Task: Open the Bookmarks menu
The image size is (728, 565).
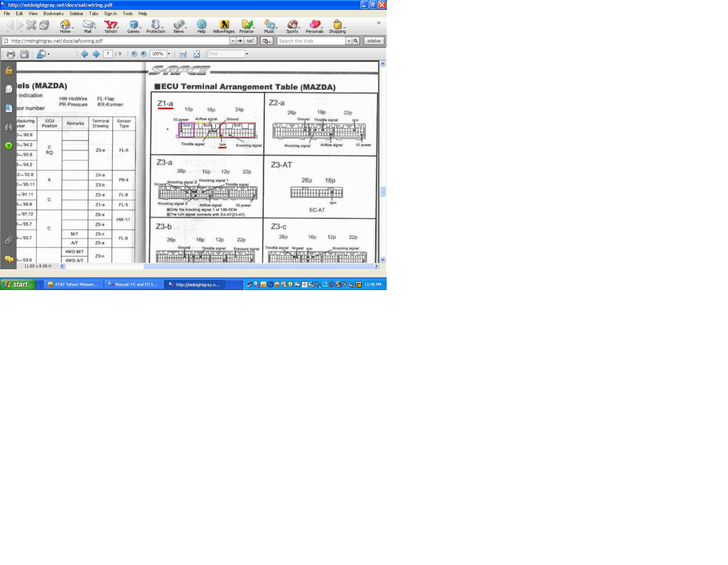Action: coord(53,14)
